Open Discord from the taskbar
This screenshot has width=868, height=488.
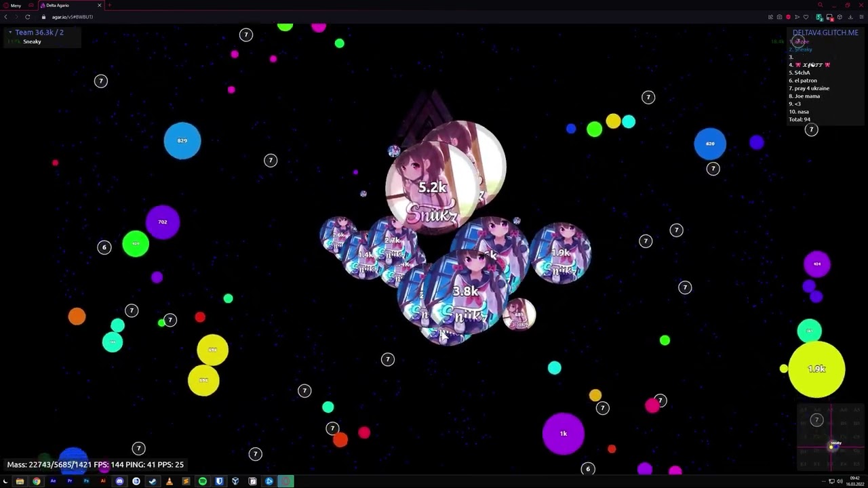120,481
